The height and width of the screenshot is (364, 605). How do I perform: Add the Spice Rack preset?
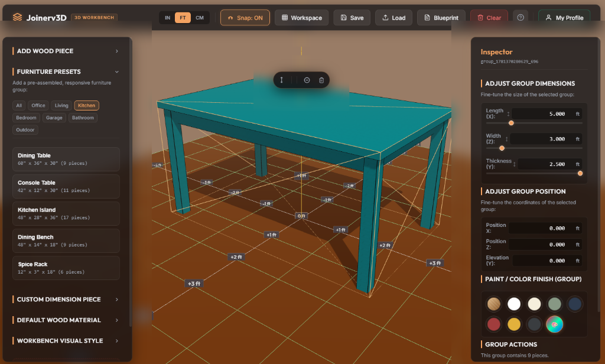pyautogui.click(x=66, y=268)
